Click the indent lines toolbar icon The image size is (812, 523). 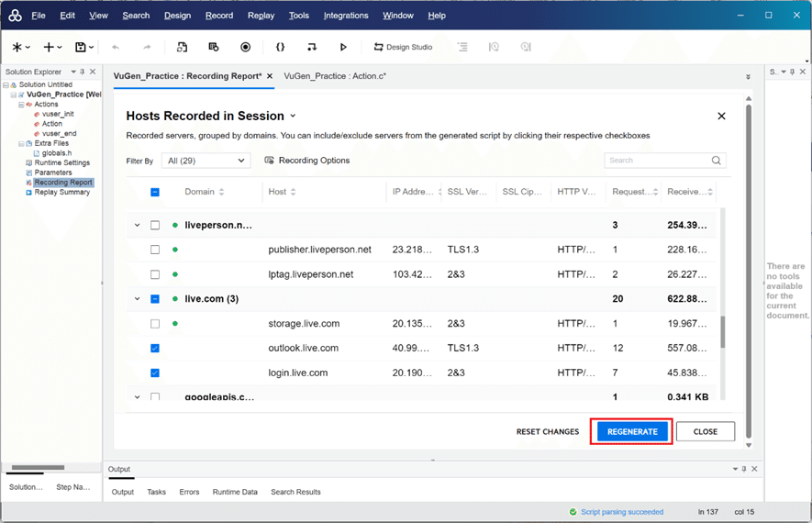coord(462,47)
